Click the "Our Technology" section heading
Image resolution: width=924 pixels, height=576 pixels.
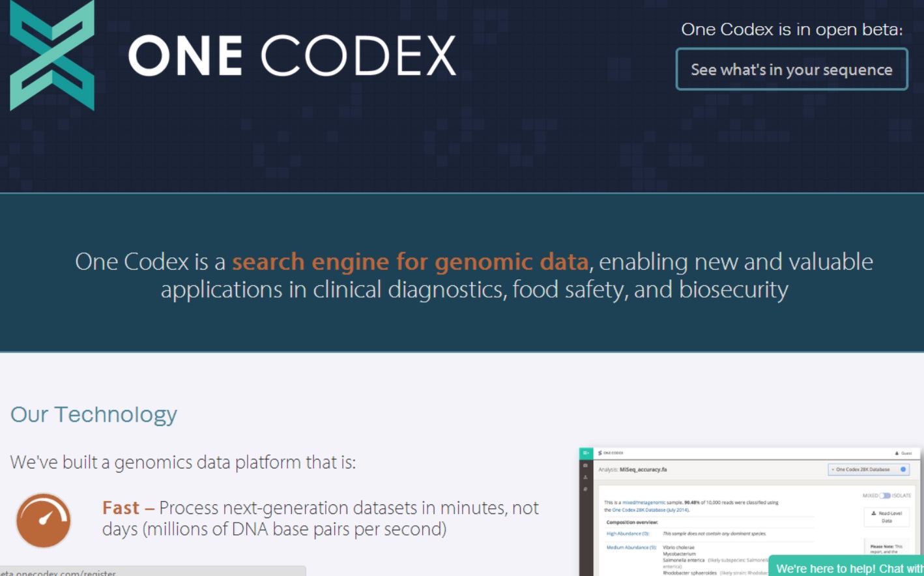click(x=94, y=414)
